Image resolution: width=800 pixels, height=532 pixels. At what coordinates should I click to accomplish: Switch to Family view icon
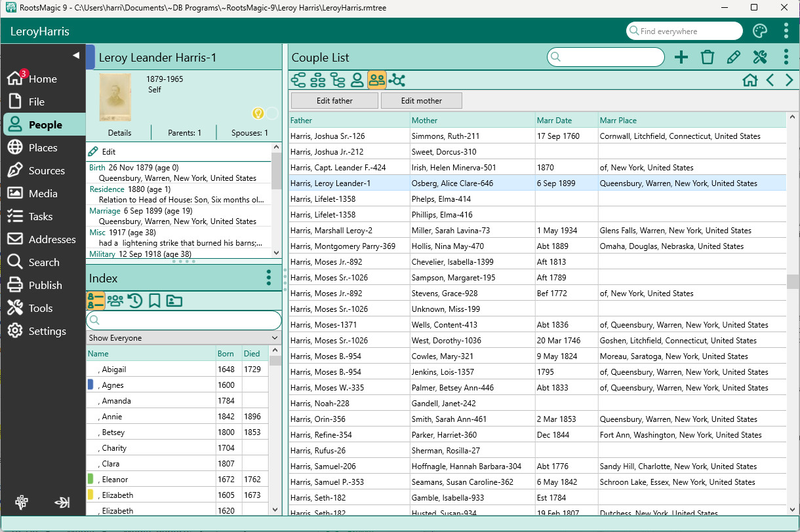pos(318,81)
